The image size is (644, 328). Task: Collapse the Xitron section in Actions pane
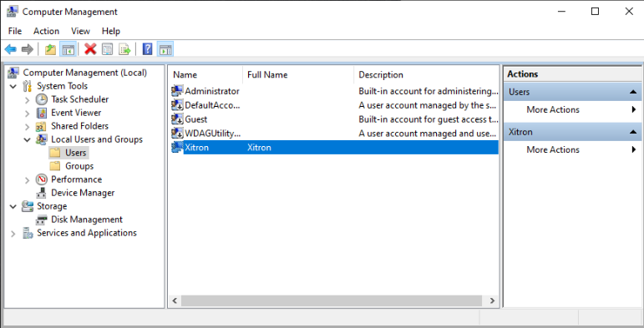(x=633, y=132)
